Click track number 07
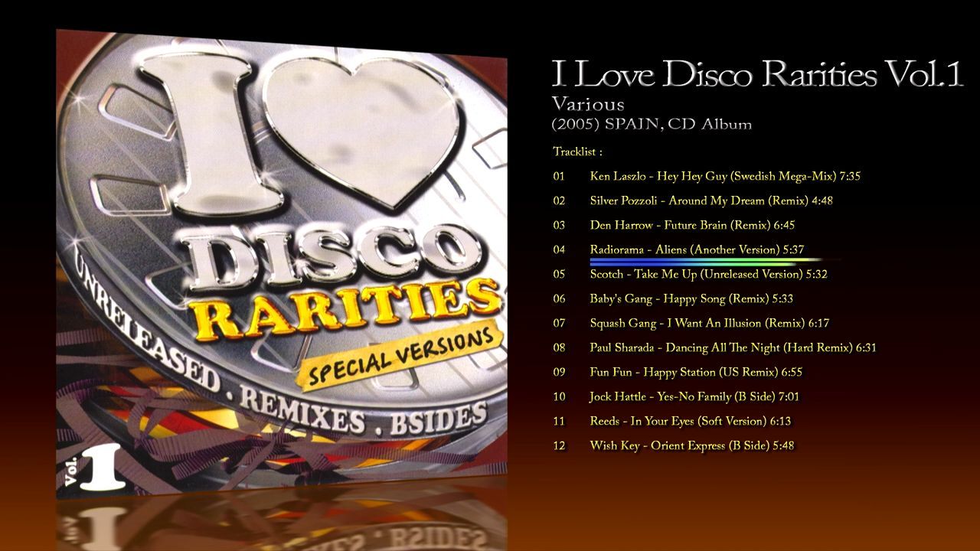 click(x=558, y=323)
